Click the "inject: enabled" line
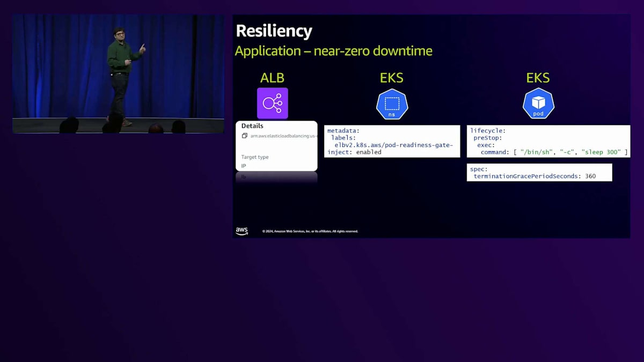Screen dimensions: 644x362 (354, 152)
